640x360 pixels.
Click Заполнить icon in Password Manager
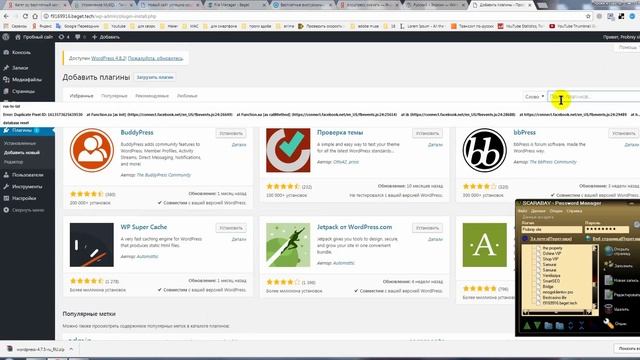[609, 266]
